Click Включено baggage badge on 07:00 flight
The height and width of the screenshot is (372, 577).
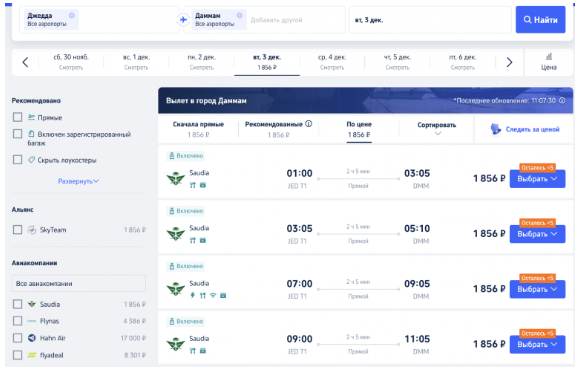186,266
